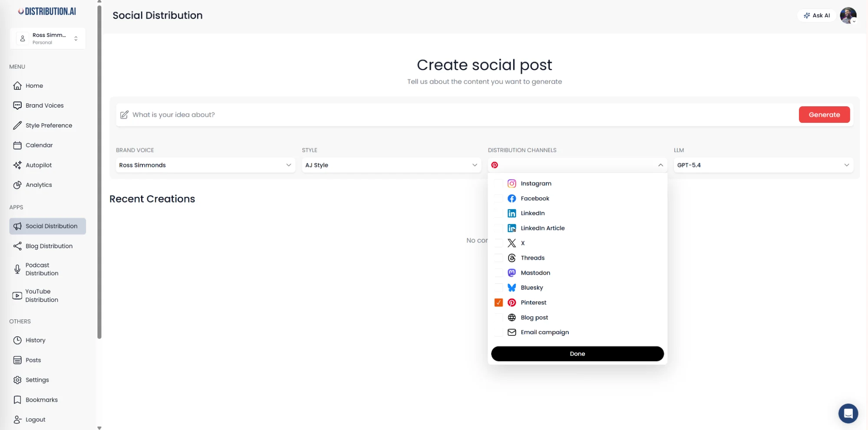Click the Instagram icon in channel list
Screen dimensions: 868x430
[x=512, y=184]
